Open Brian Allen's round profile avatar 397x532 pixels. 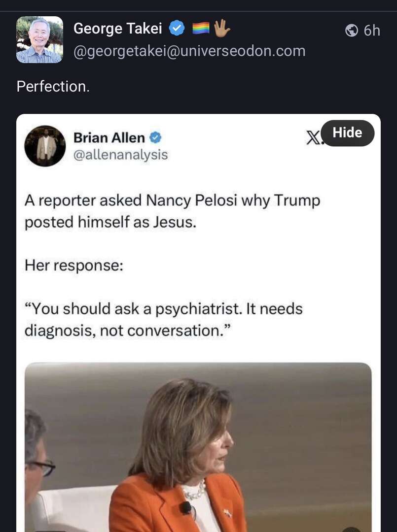coord(45,146)
